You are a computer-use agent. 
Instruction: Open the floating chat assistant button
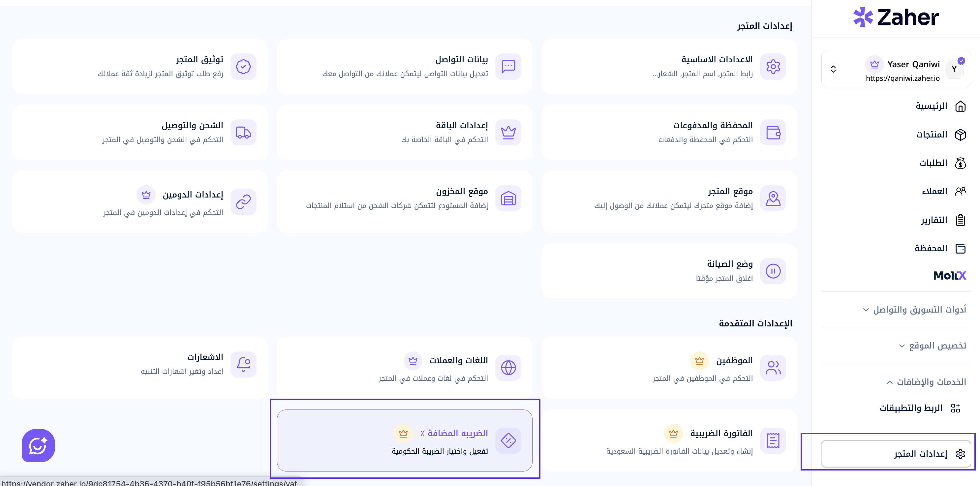39,445
